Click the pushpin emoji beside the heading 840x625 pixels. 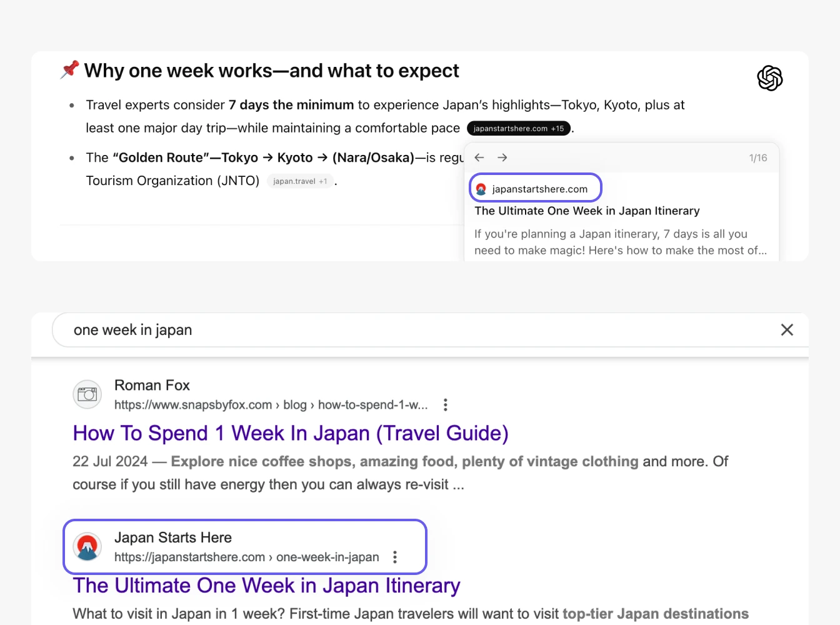coord(69,69)
